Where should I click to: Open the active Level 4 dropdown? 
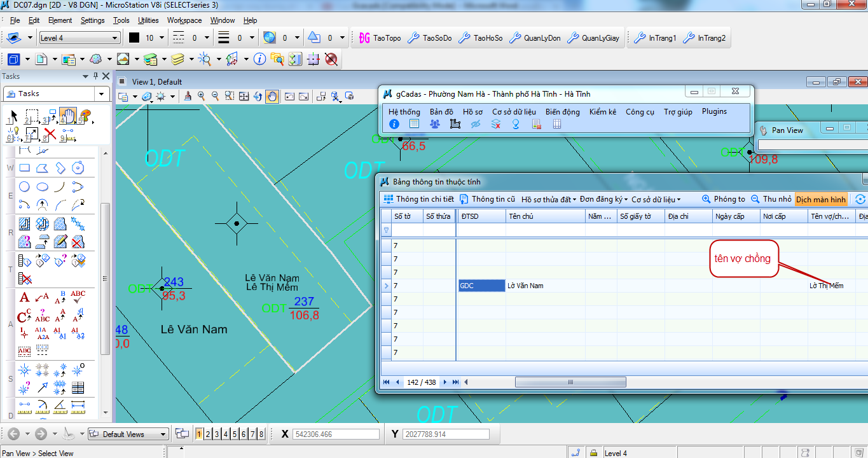point(79,38)
